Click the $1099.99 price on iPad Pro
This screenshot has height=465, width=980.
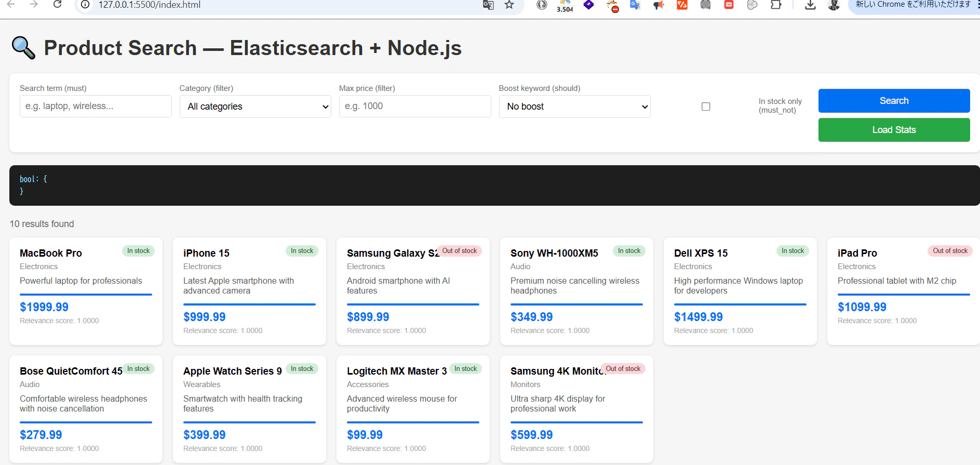(862, 307)
